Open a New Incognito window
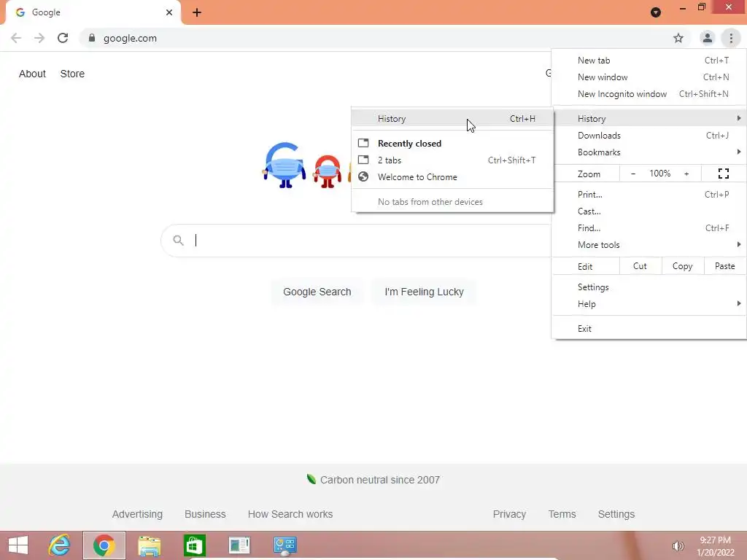Image resolution: width=747 pixels, height=560 pixels. [x=649, y=94]
